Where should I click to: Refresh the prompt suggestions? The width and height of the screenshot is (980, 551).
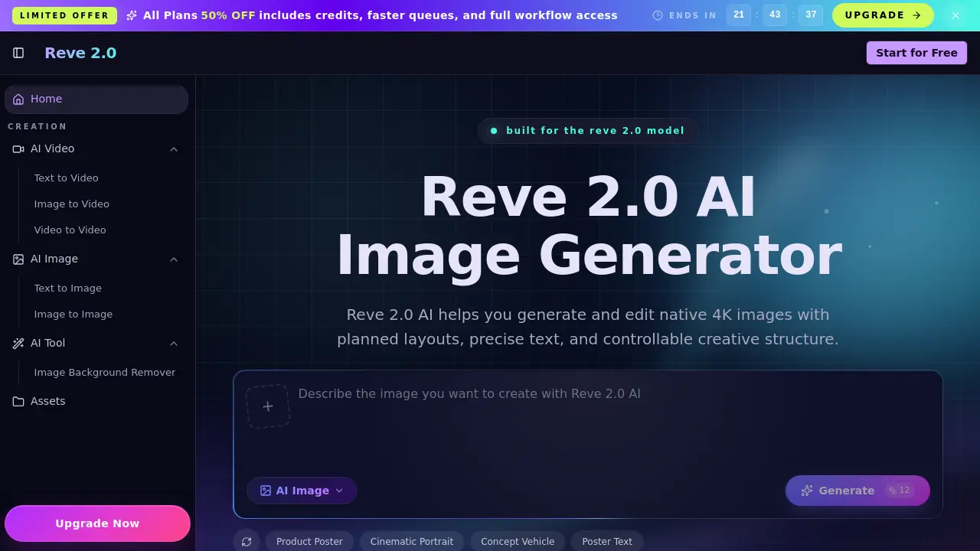point(247,542)
